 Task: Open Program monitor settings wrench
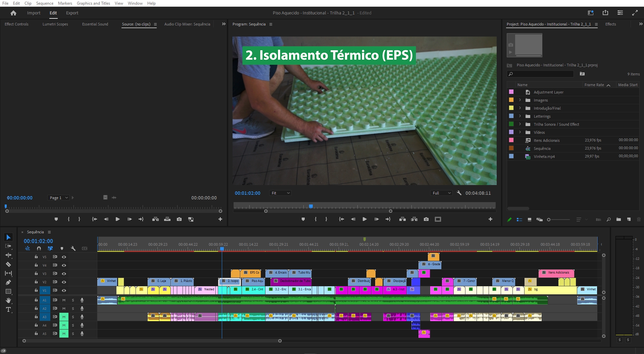[459, 193]
